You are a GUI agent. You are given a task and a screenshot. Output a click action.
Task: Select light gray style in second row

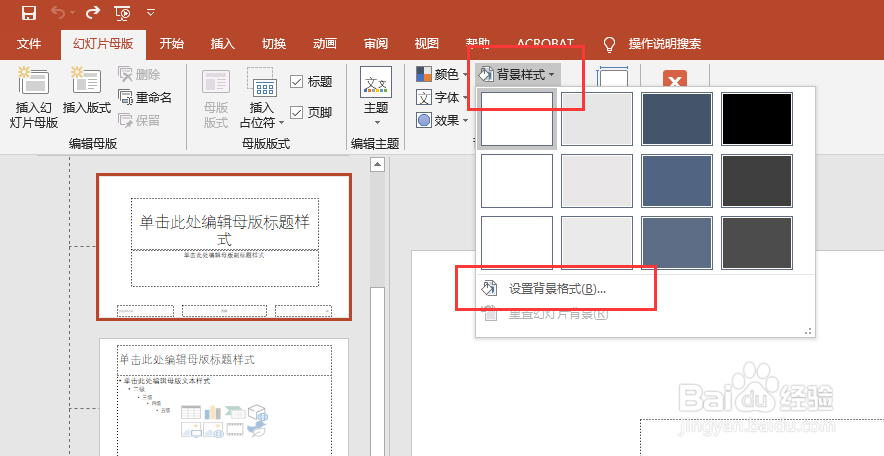click(x=597, y=181)
